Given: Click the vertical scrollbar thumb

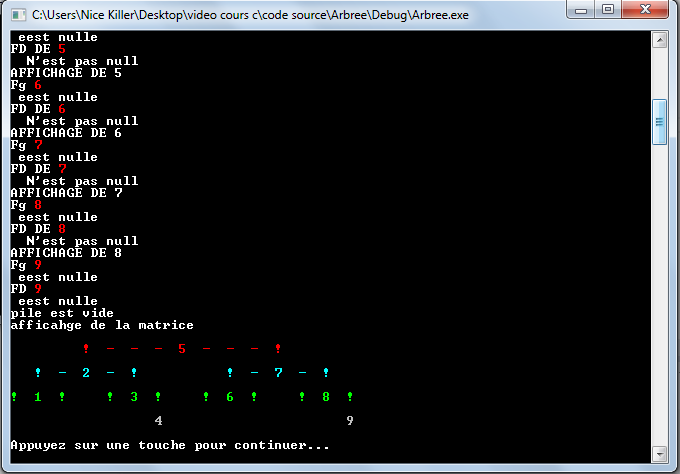Looking at the screenshot, I should point(660,122).
